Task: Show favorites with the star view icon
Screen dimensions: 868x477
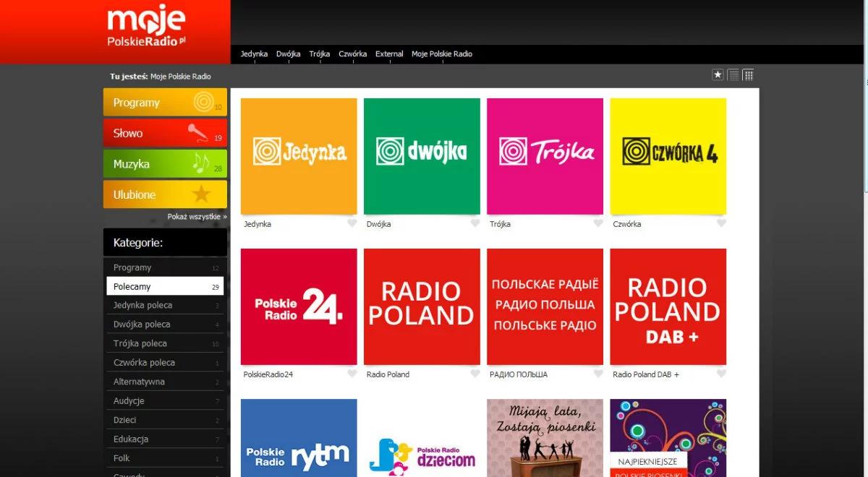Action: point(718,74)
